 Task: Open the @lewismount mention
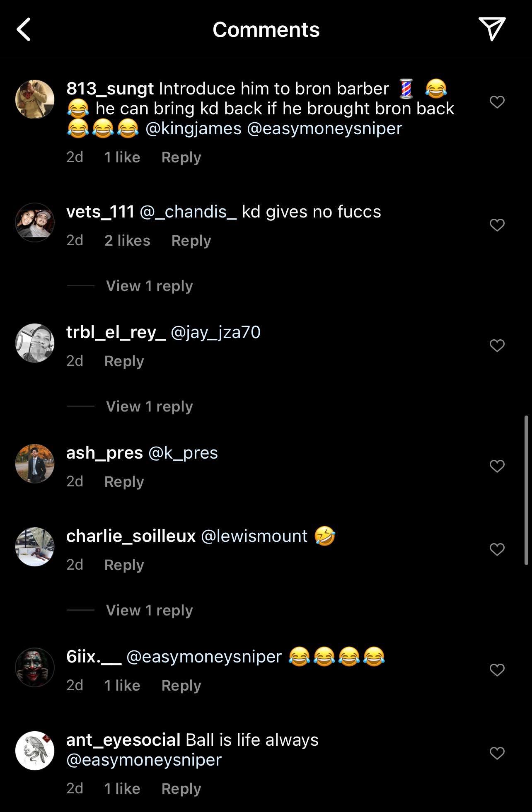point(254,536)
